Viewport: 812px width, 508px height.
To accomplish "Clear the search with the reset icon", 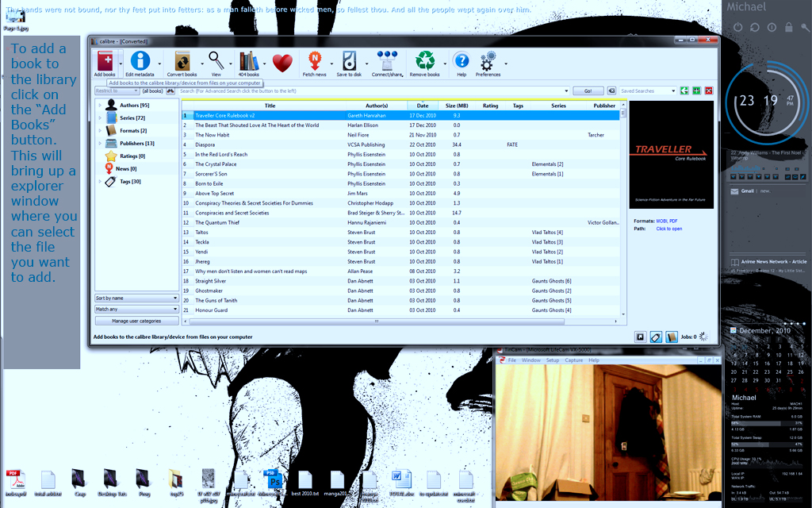I will (611, 90).
